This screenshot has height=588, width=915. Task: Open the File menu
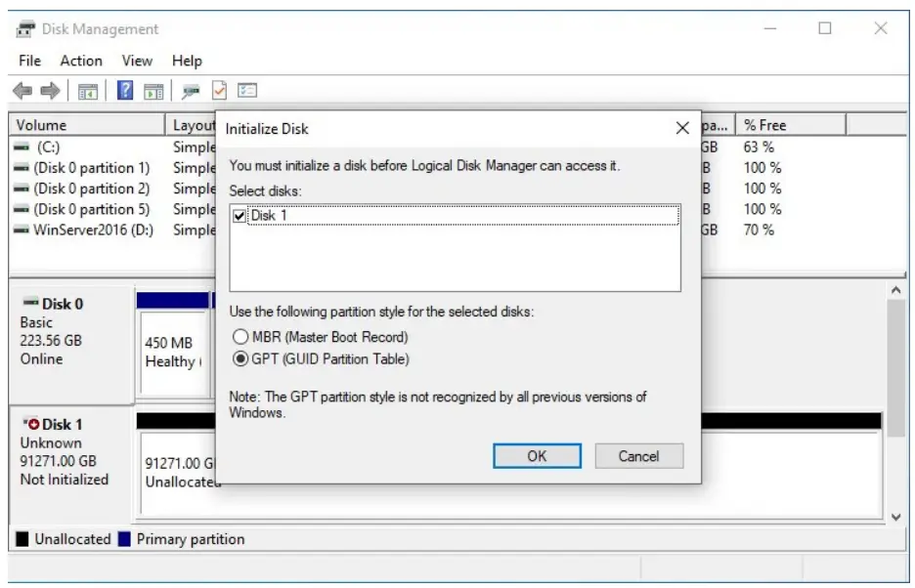tap(29, 61)
